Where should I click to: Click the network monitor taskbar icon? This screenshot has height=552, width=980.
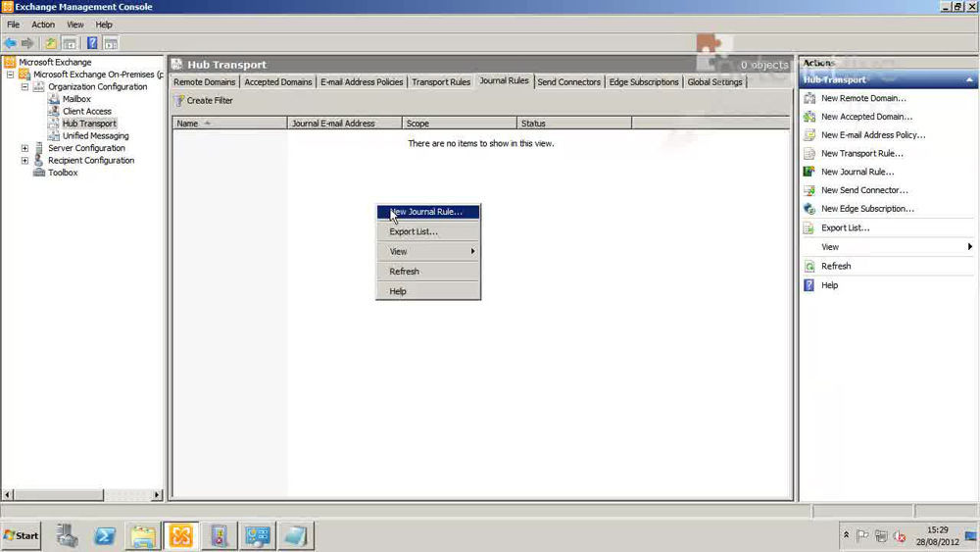[x=258, y=535]
